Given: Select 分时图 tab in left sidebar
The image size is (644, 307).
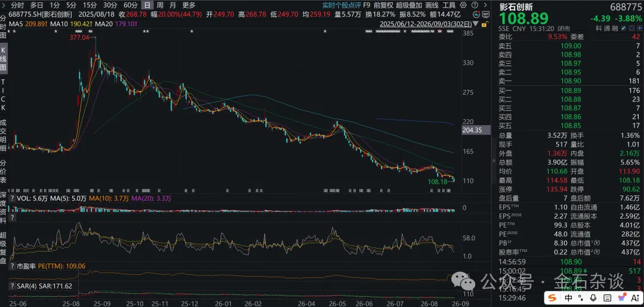Looking at the screenshot, I should tap(4, 26).
